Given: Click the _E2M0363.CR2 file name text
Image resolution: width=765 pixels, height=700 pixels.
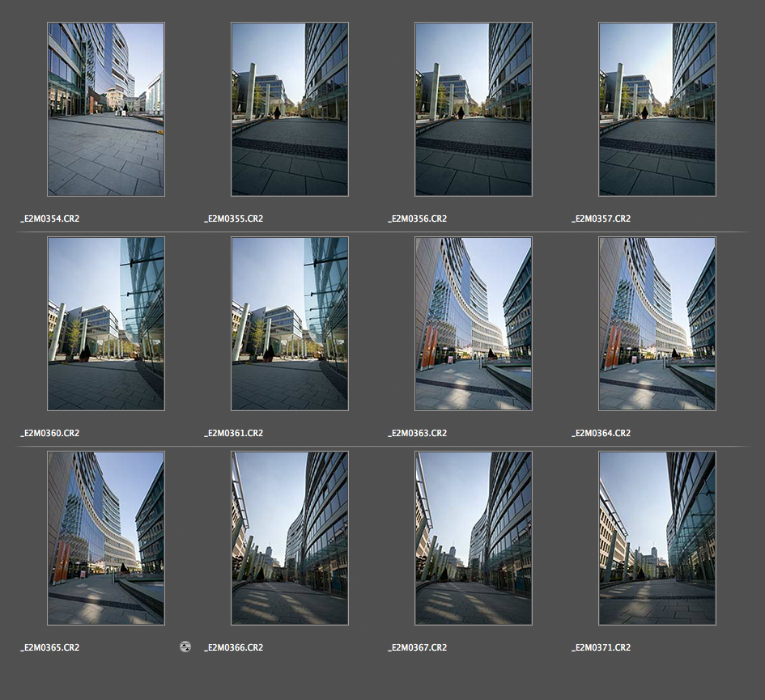Looking at the screenshot, I should pos(418,433).
